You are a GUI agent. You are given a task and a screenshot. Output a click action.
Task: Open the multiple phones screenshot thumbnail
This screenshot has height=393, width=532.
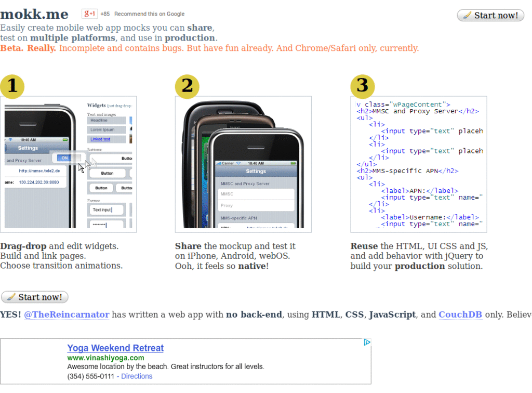point(243,164)
